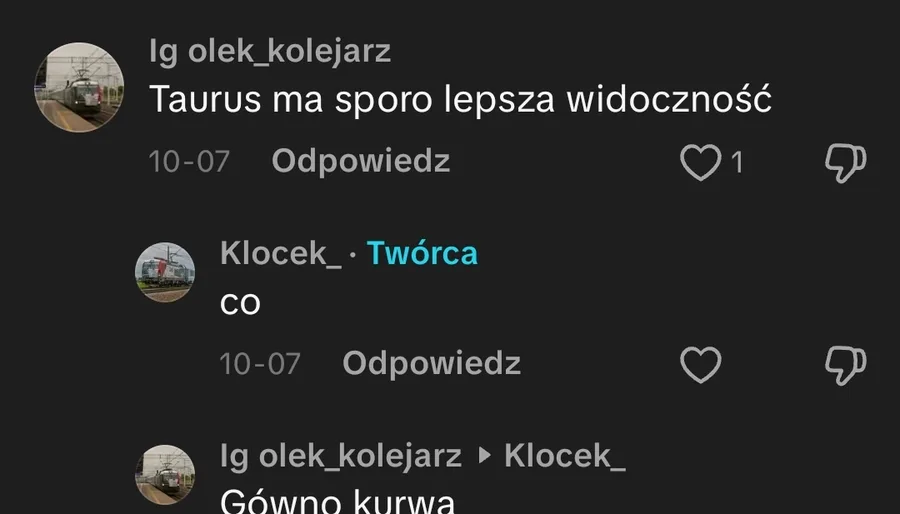Tap the Twórca creator badge
Viewport: 900px width, 514px height.
tap(422, 253)
